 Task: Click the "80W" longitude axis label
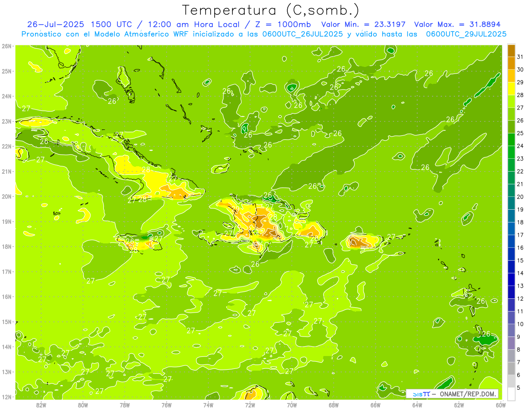[82, 405]
